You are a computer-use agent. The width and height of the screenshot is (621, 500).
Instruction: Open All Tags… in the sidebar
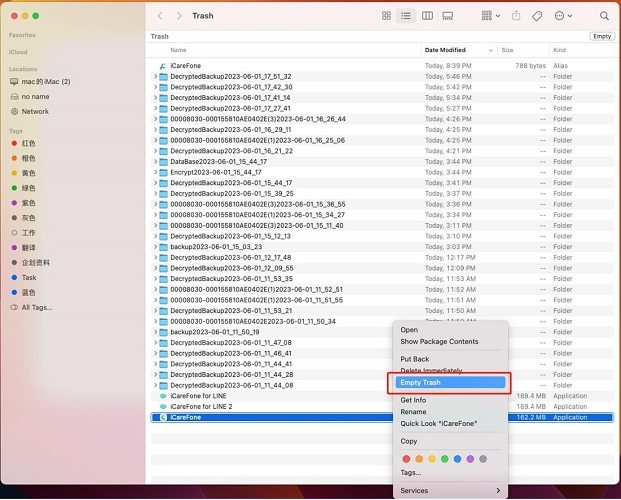[31, 307]
